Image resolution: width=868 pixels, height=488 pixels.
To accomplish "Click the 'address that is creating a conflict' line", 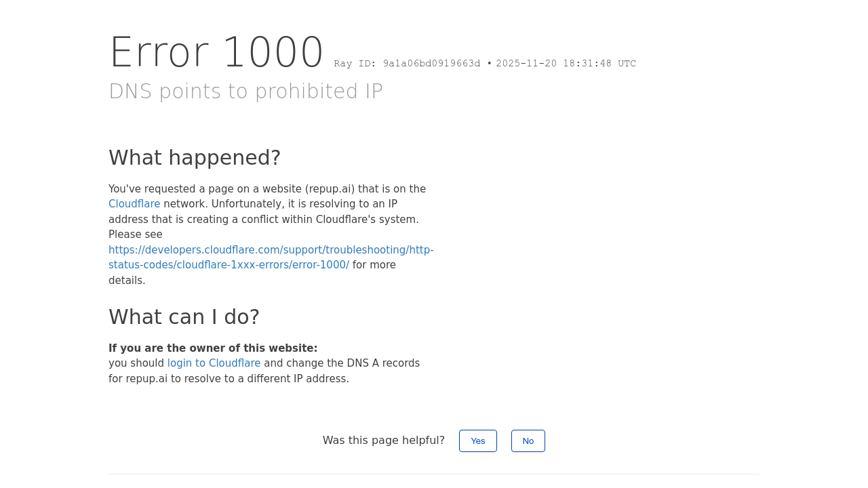I will tap(263, 220).
